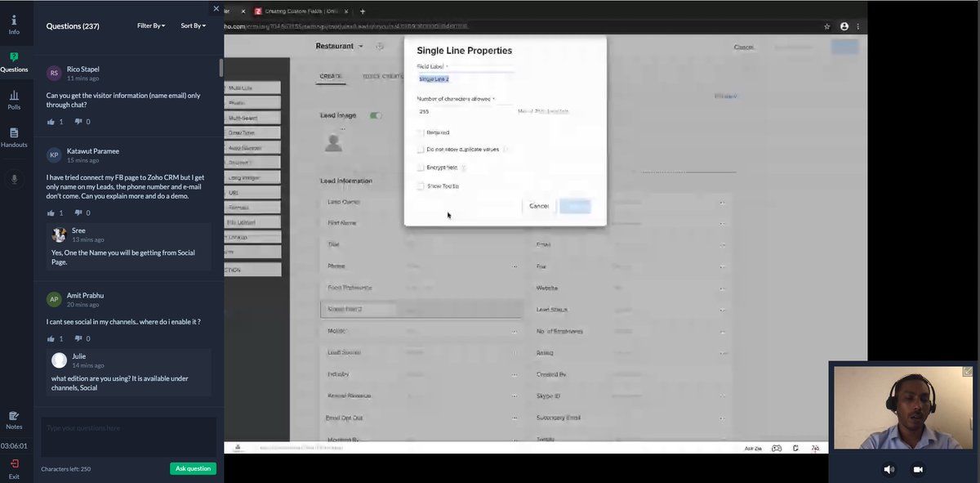Click the questions list scrollbar
This screenshot has height=483, width=980.
pyautogui.click(x=220, y=68)
